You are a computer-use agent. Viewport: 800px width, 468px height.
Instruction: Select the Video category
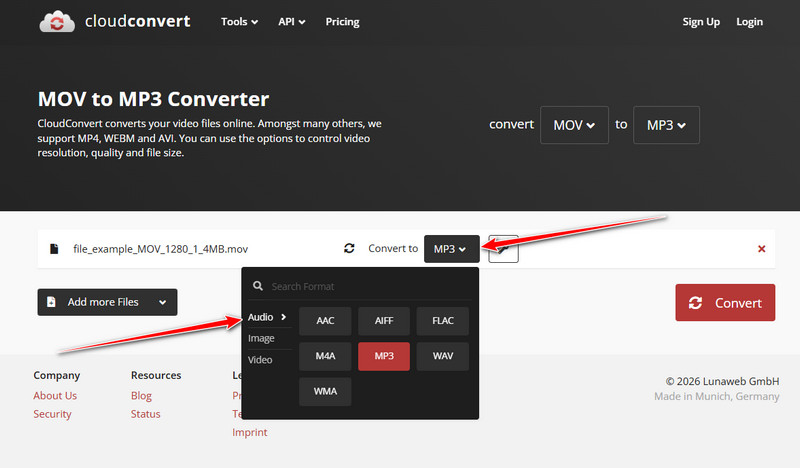pyautogui.click(x=260, y=360)
